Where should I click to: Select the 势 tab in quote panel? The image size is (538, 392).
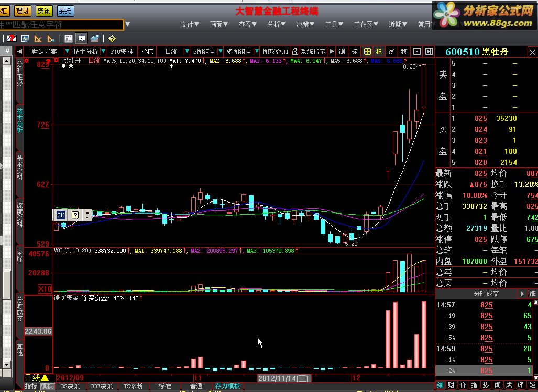tap(486, 385)
